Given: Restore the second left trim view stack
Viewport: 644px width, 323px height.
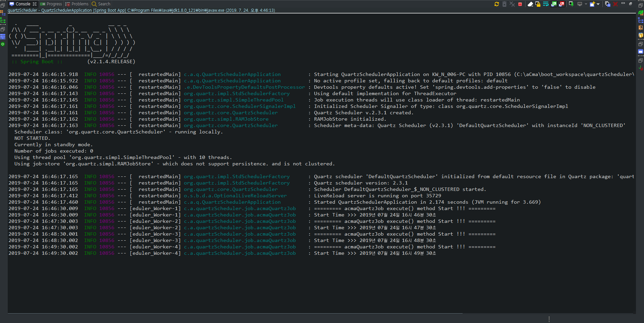Looking at the screenshot, I should click(x=3, y=29).
